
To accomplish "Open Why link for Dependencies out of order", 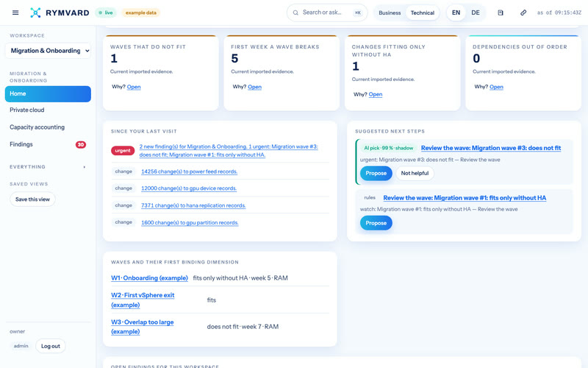I will coord(496,87).
